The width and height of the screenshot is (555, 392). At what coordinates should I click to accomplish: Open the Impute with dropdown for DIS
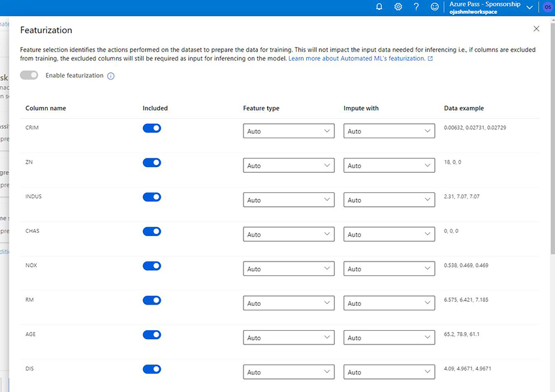[x=389, y=372]
